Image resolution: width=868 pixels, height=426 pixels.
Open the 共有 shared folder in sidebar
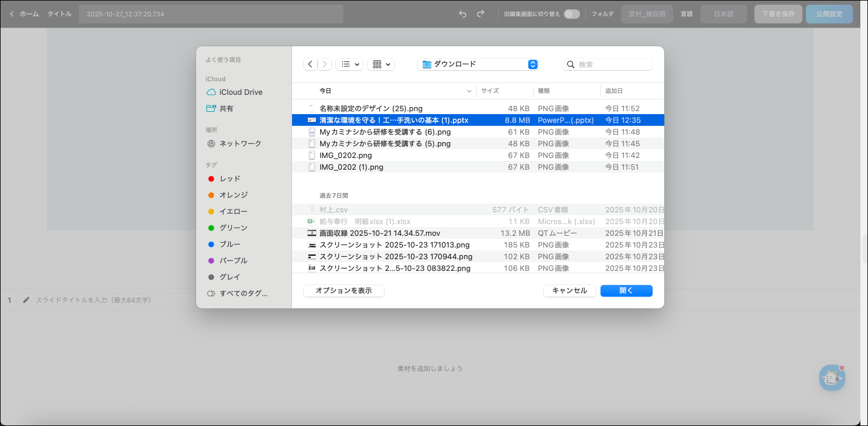point(226,108)
